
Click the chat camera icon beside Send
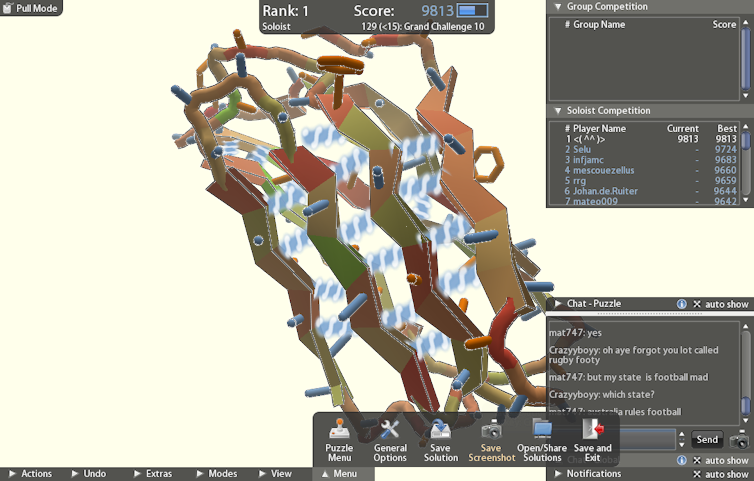pyautogui.click(x=739, y=439)
